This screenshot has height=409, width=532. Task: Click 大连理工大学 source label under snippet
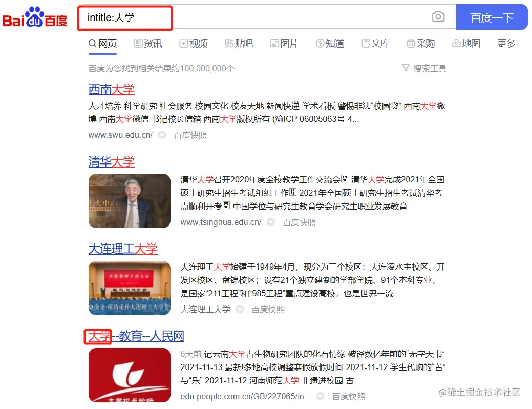tap(205, 310)
